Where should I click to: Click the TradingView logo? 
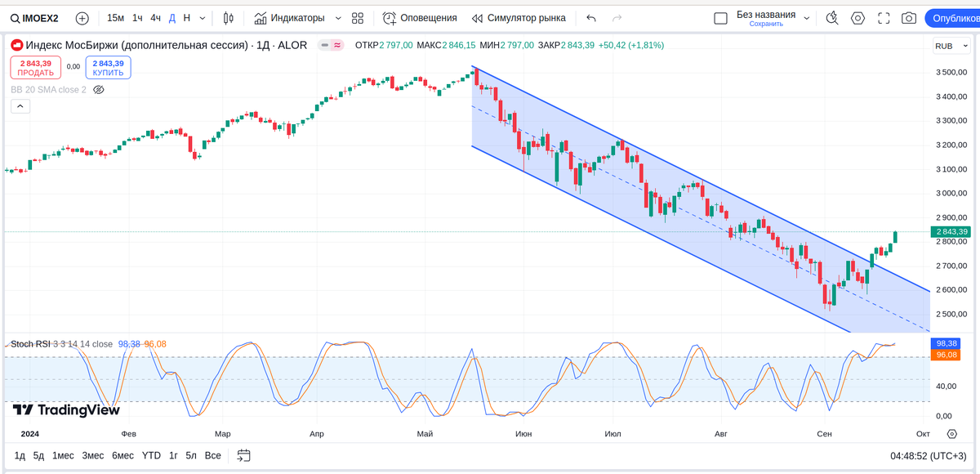tap(66, 410)
